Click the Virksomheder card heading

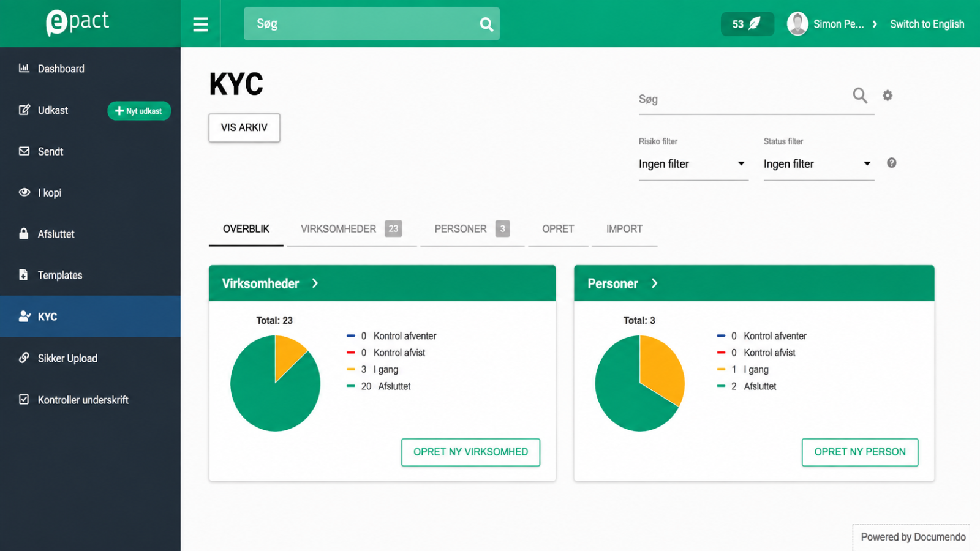tap(260, 283)
